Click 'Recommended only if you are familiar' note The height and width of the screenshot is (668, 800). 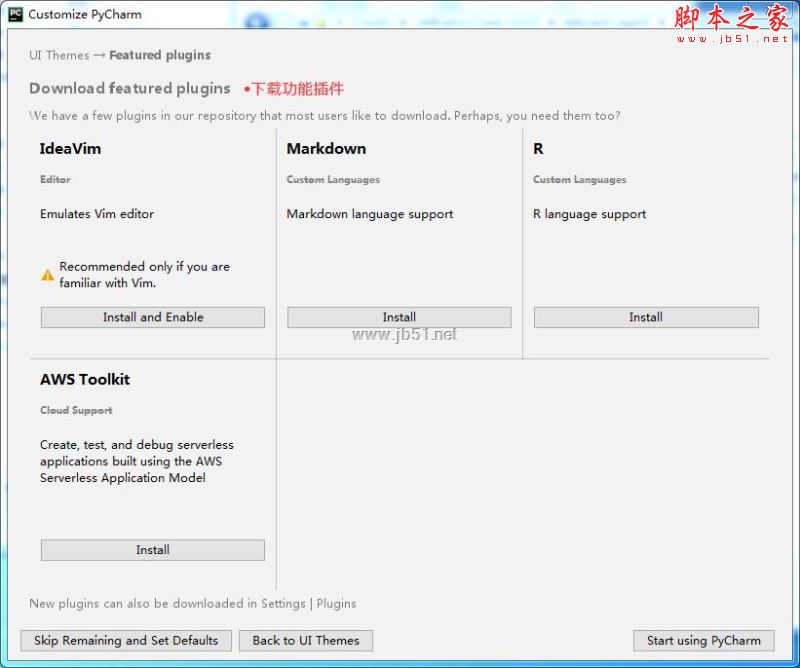(144, 275)
